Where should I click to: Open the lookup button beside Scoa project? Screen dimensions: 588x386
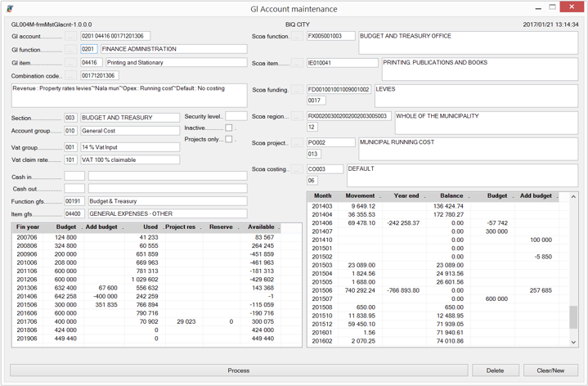pyautogui.click(x=297, y=143)
